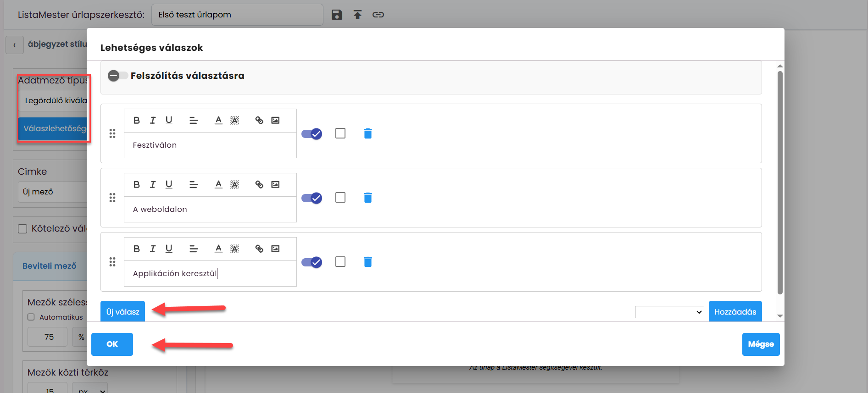The image size is (868, 393).
Task: Click the Címke field Új mező
Action: 53,192
